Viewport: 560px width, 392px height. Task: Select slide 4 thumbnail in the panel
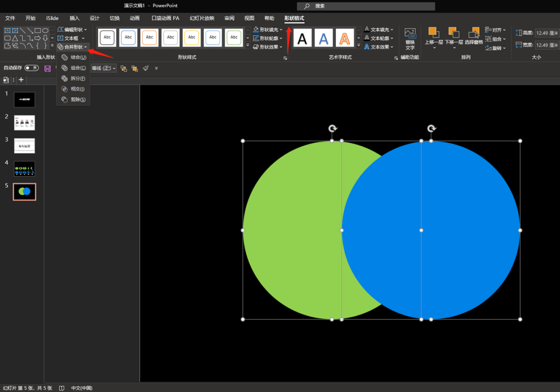[24, 169]
